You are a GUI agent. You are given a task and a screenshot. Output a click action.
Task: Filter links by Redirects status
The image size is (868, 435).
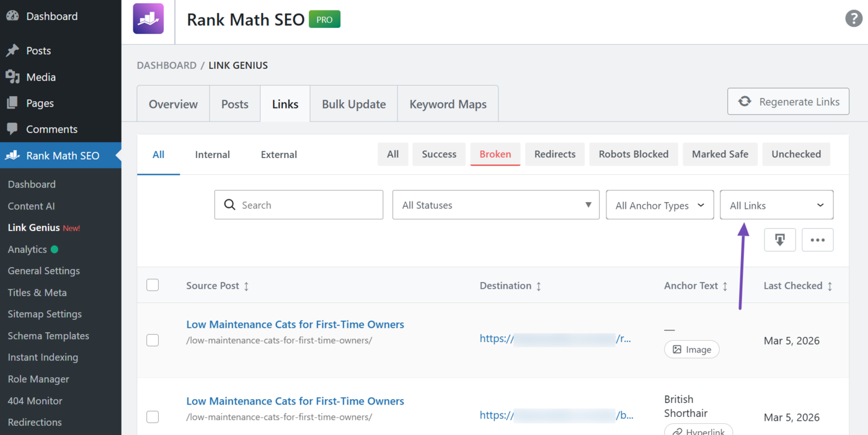tap(555, 154)
